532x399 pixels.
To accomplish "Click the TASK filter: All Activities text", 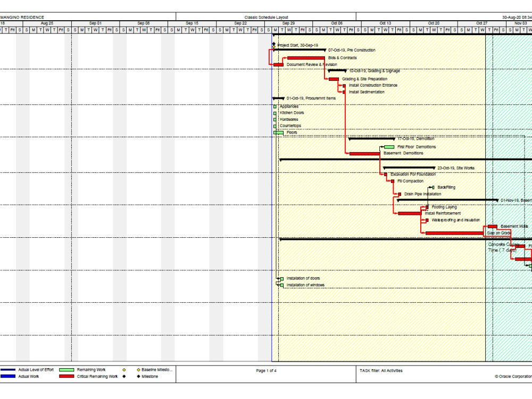I will (381, 370).
